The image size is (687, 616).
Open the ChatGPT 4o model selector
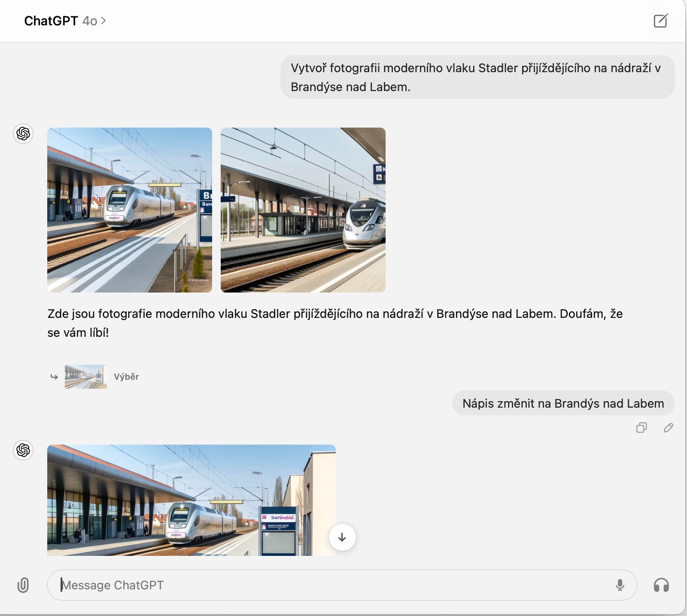pyautogui.click(x=65, y=21)
